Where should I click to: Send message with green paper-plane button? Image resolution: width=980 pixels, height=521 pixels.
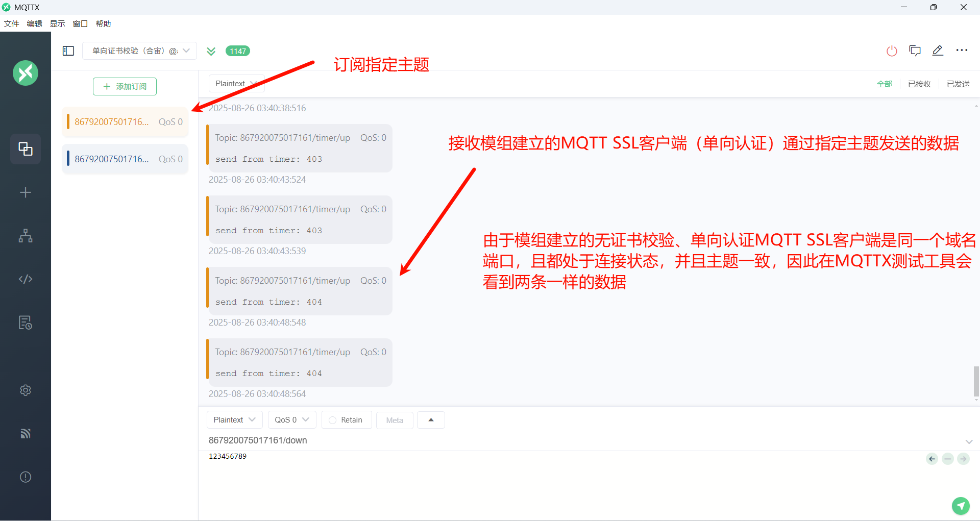(961, 506)
